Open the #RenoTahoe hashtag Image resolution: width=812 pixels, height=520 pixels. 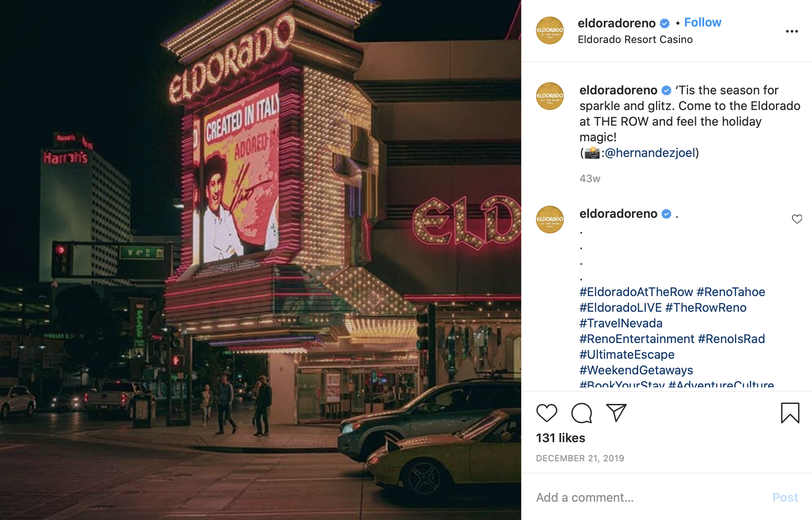coord(731,292)
